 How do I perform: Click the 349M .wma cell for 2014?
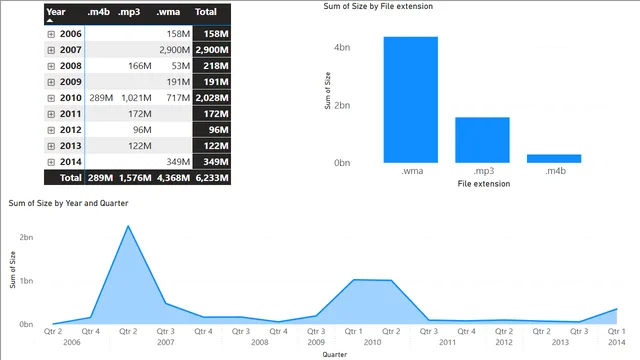pyautogui.click(x=178, y=162)
